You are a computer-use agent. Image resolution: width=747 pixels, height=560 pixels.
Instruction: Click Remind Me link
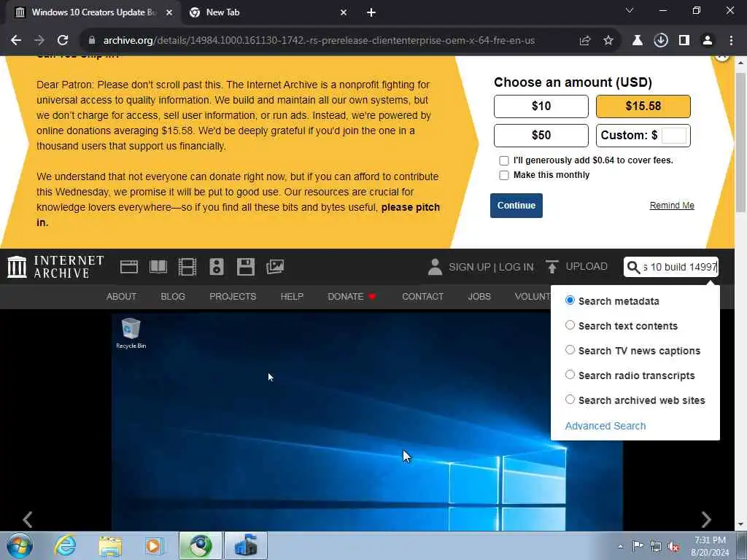pos(672,205)
